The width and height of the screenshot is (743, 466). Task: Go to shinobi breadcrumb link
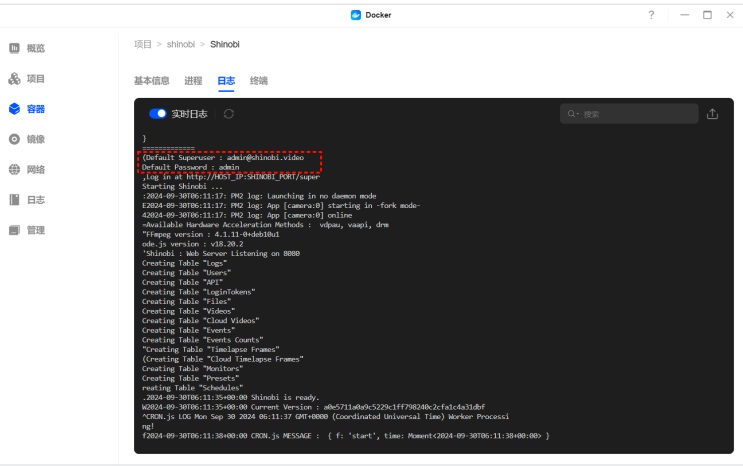tap(181, 44)
